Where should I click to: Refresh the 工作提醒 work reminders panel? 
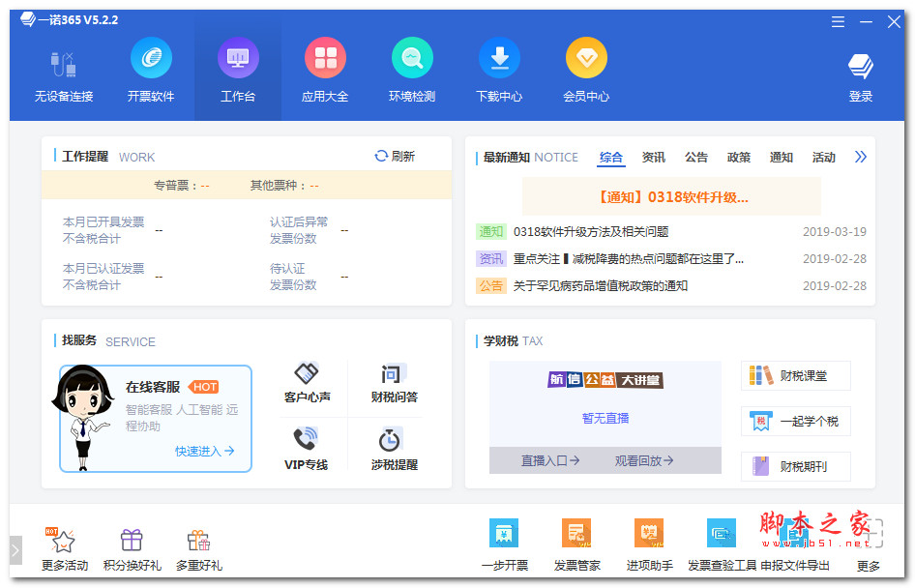pyautogui.click(x=396, y=157)
